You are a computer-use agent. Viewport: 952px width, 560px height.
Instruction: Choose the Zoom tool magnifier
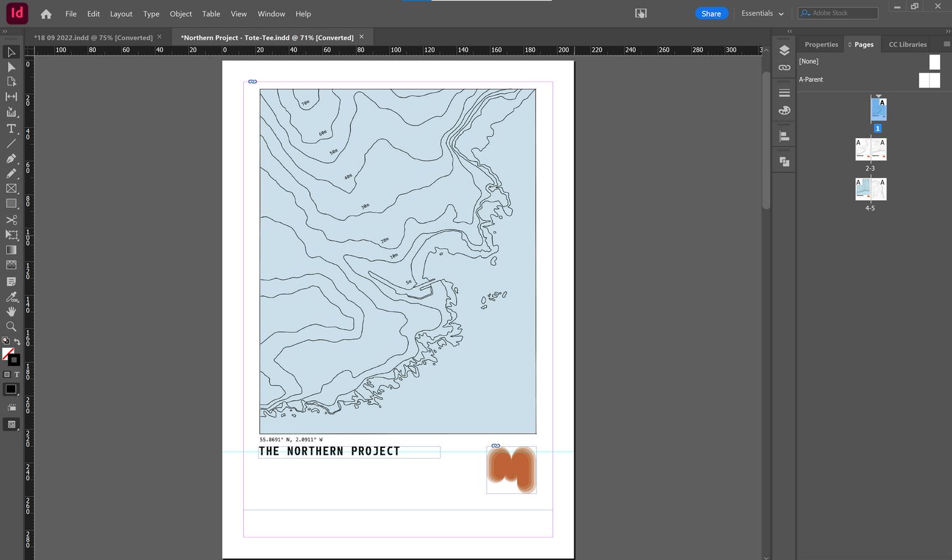pos(11,327)
